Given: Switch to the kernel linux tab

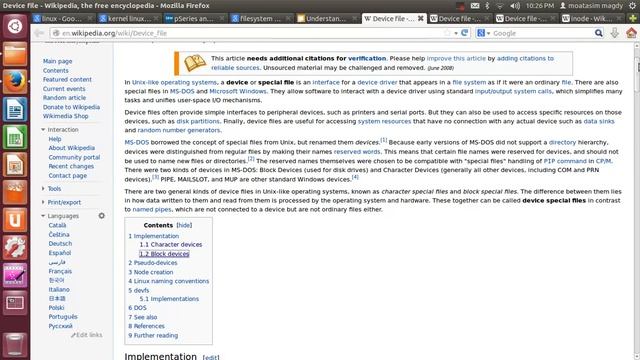Looking at the screenshot, I should 129,18.
